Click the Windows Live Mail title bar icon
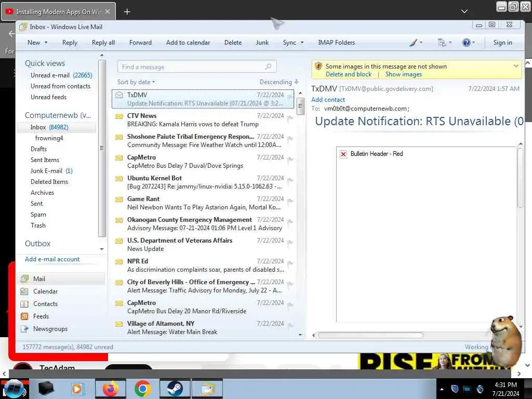 pos(23,27)
